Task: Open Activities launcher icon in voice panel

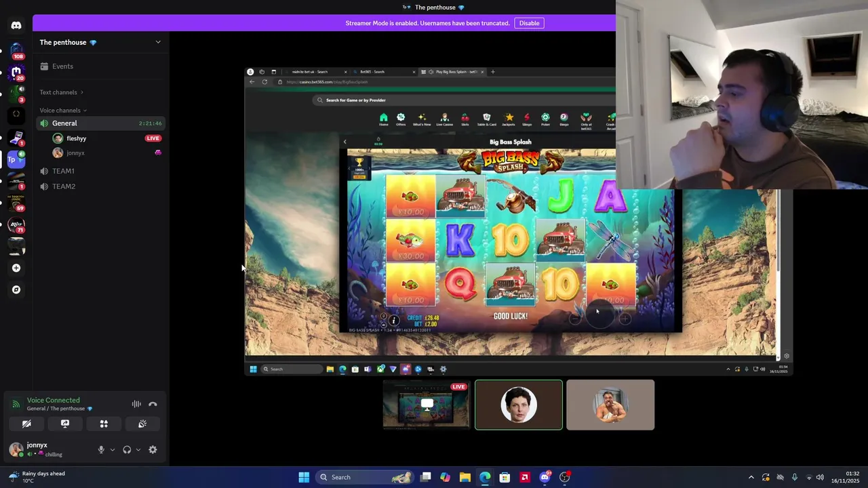Action: [104, 424]
